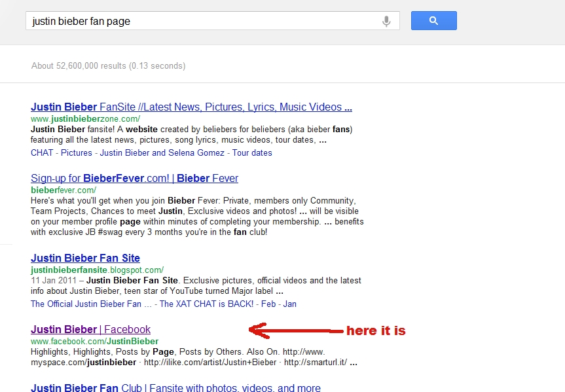
Task: Open The Official Justin Bieber Fan sitelink
Action: [91, 304]
